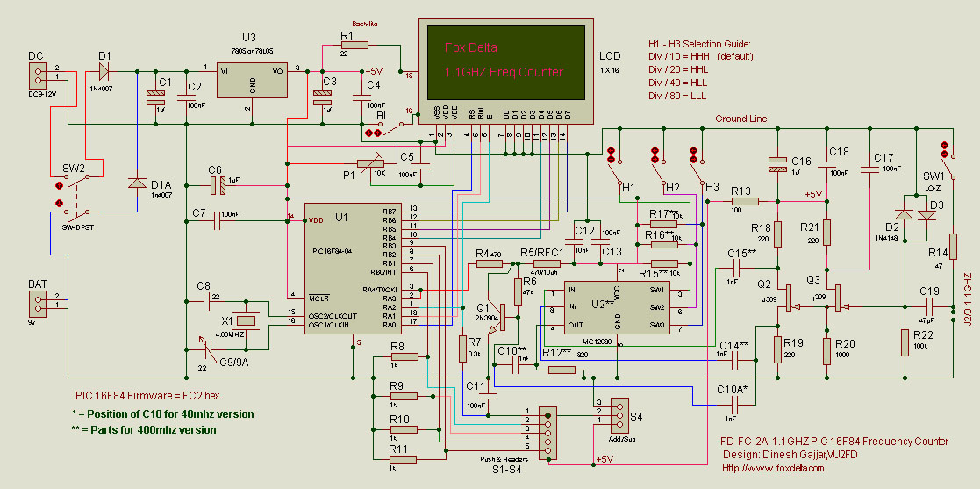Click the H1 divider select switch
This screenshot has width=980, height=489.
click(x=614, y=166)
